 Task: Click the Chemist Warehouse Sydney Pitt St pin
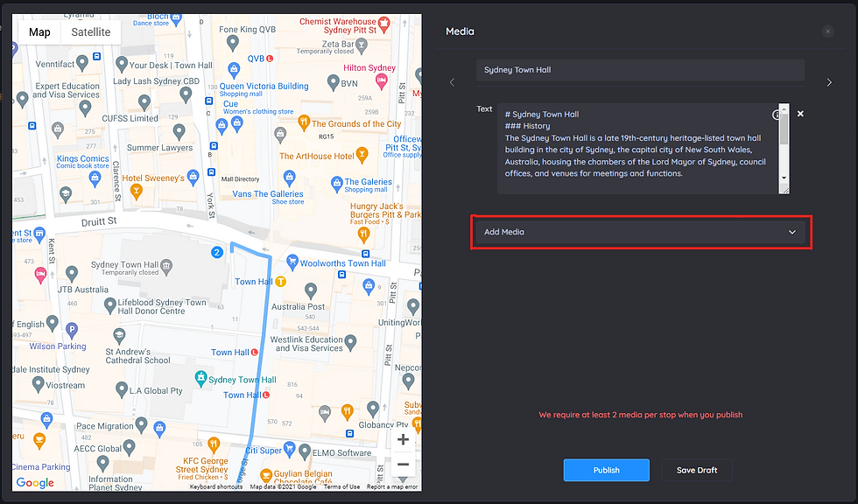[x=384, y=24]
